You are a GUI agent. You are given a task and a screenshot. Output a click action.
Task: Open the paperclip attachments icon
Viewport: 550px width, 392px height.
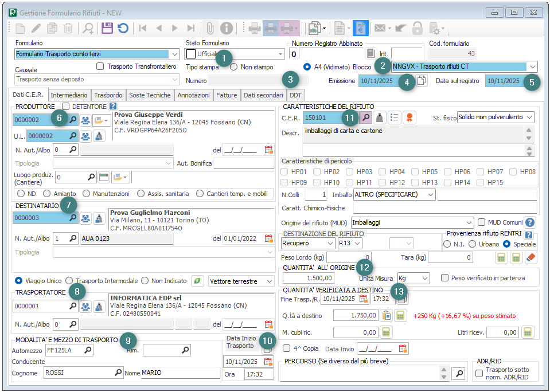pos(210,28)
